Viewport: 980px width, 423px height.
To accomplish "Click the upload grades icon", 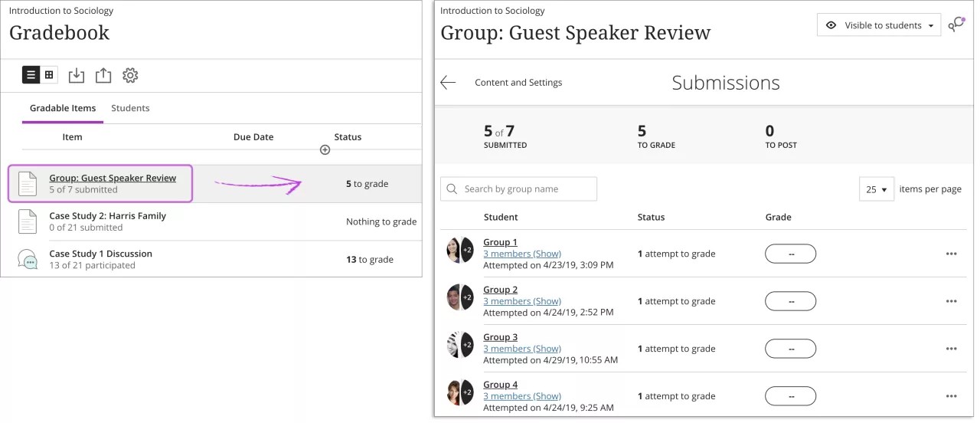I will (103, 75).
